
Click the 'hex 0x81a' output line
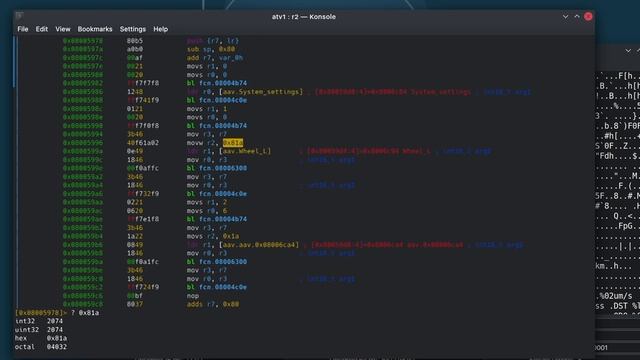coord(41,338)
